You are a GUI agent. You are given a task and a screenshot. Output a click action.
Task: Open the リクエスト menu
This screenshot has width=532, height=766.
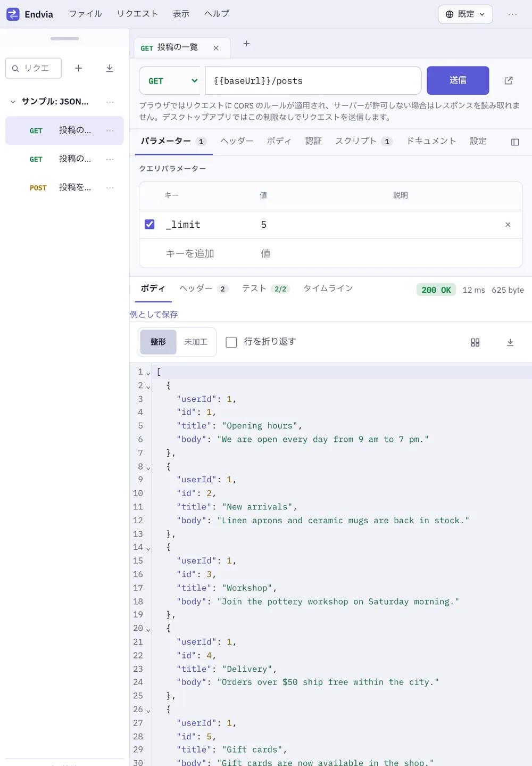137,14
